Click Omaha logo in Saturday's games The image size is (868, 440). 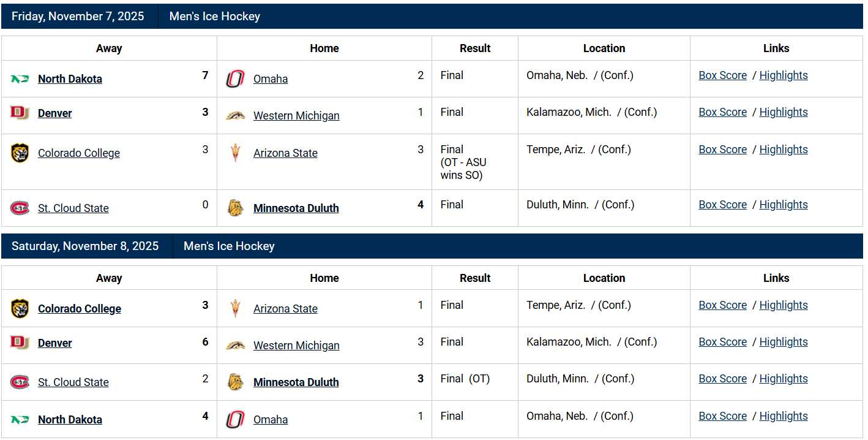pos(235,420)
